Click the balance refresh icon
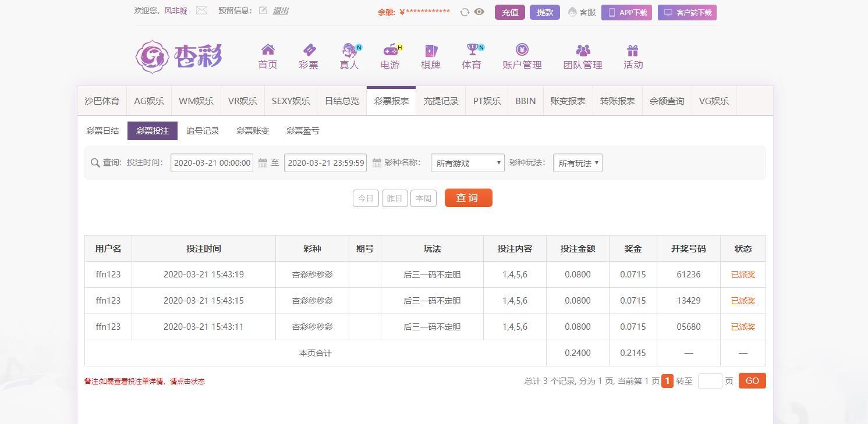Image resolution: width=868 pixels, height=424 pixels. pos(465,12)
